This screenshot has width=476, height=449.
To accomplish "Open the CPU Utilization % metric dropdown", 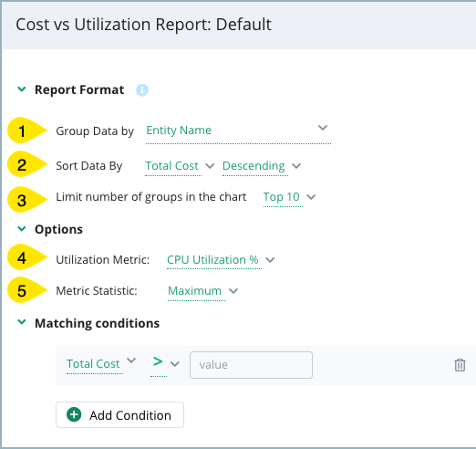I will (221, 260).
